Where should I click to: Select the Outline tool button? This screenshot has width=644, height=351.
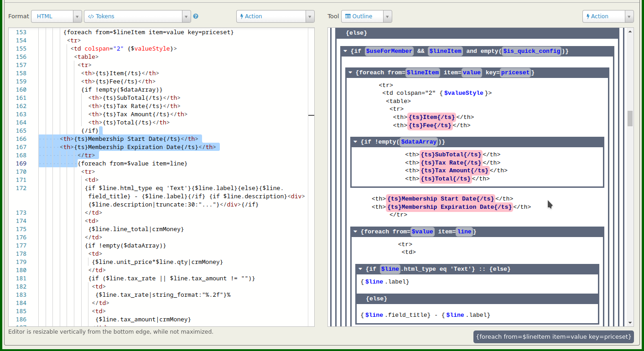362,16
